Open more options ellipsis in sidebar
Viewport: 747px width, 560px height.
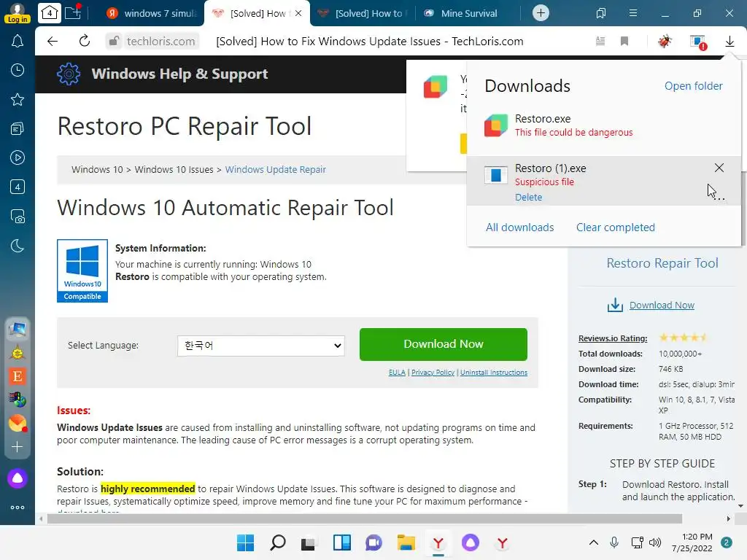coord(18,507)
